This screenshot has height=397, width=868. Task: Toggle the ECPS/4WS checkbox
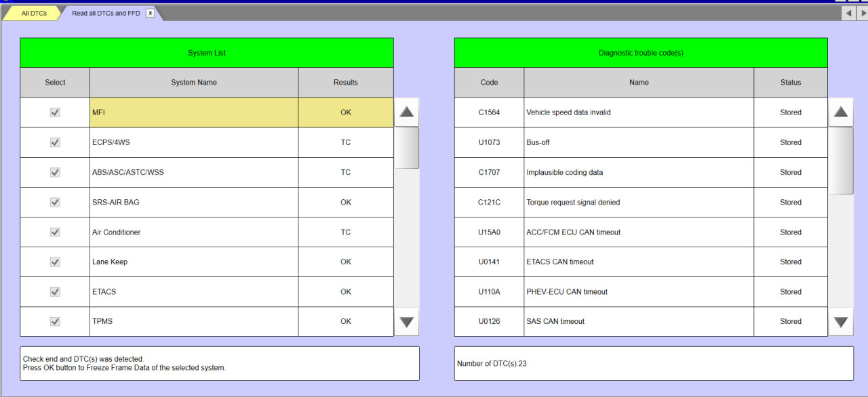(55, 142)
